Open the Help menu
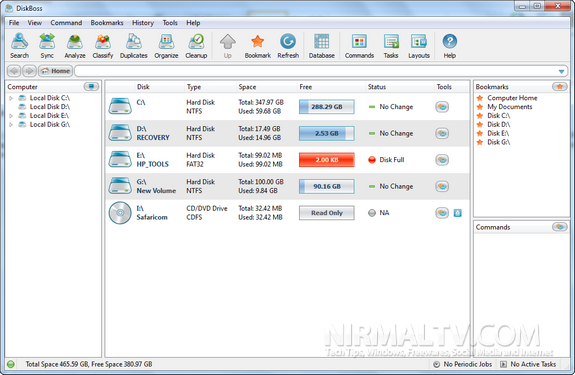Screen dimensions: 575x375 coord(193,23)
